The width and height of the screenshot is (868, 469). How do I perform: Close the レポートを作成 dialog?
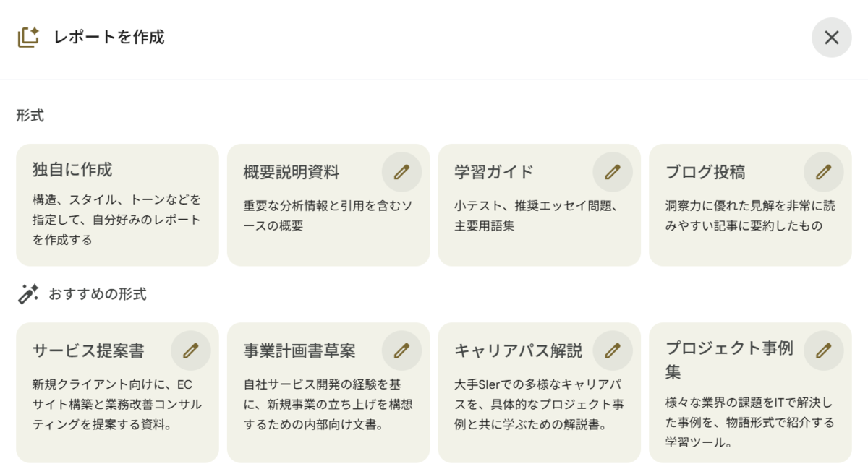pyautogui.click(x=832, y=38)
